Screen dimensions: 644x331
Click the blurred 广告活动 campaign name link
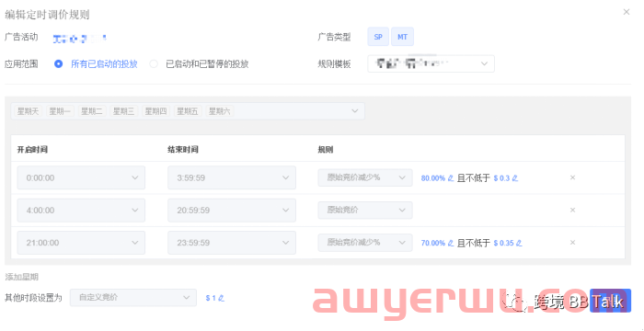pos(80,39)
